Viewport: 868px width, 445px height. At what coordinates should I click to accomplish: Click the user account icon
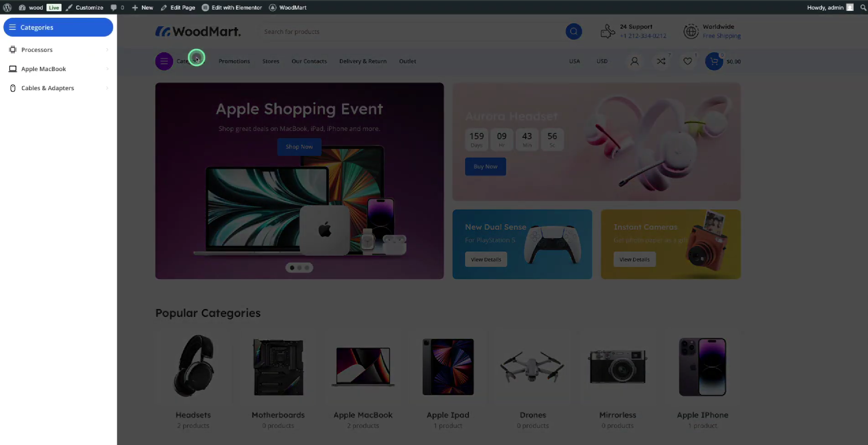(x=635, y=61)
